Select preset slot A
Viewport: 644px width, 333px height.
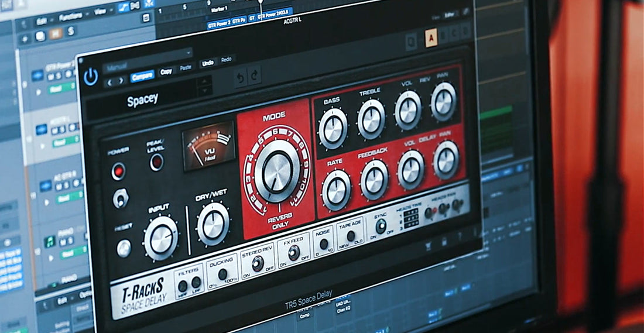(431, 39)
